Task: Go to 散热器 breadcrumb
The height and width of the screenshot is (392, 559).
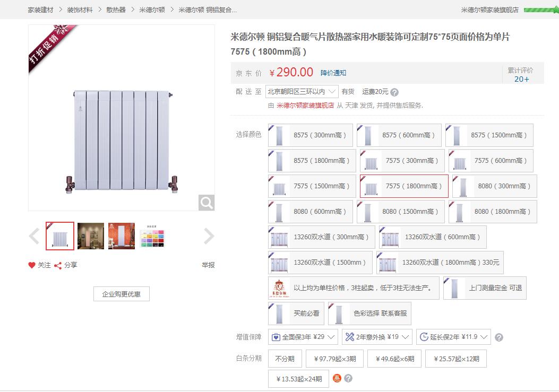Action: tap(116, 10)
